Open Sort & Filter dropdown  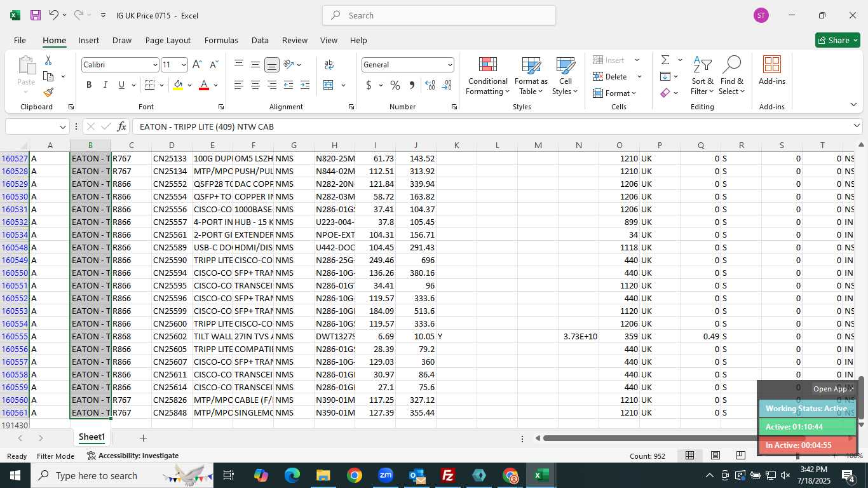click(702, 76)
